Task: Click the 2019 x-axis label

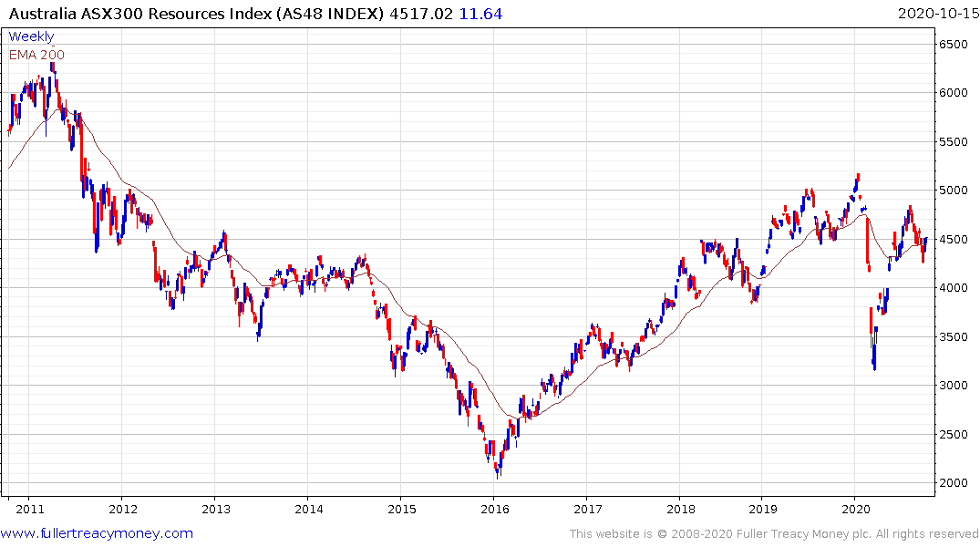Action: click(x=763, y=509)
